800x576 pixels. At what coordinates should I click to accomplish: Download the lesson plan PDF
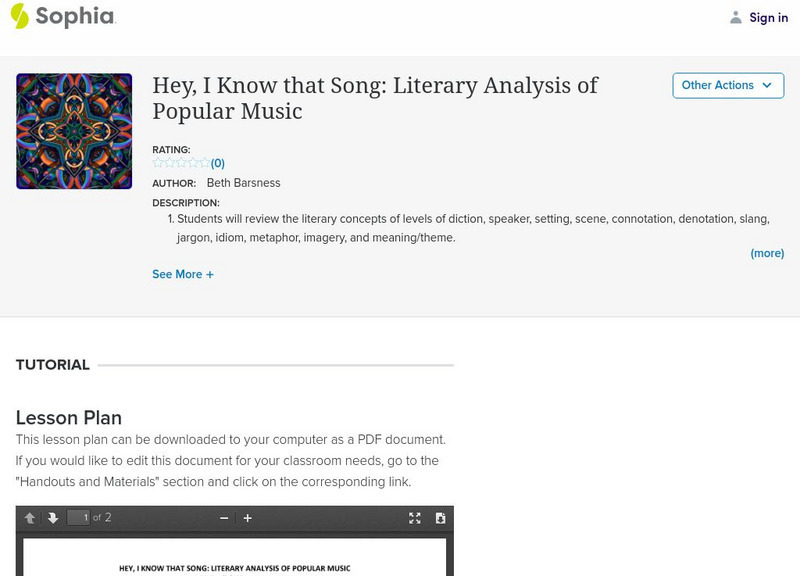point(440,518)
